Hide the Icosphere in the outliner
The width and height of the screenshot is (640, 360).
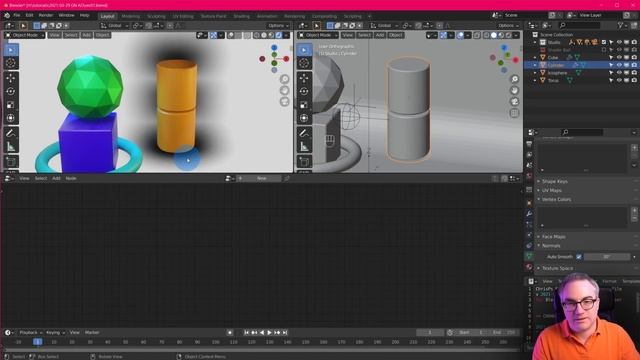pos(619,73)
